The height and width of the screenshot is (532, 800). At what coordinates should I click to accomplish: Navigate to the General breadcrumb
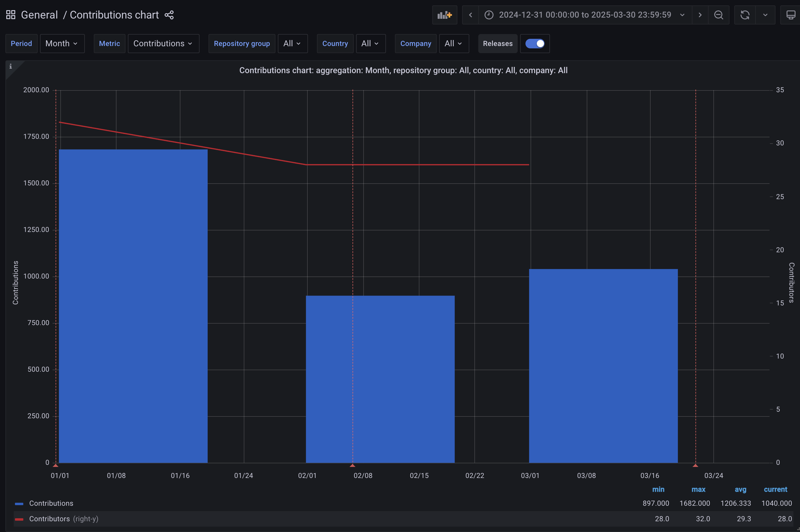coord(39,15)
